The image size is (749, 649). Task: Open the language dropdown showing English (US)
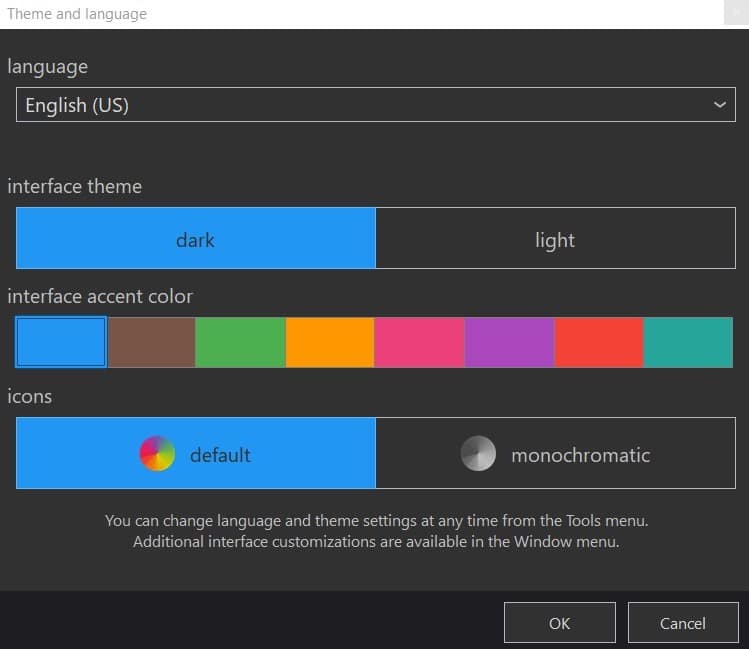pyautogui.click(x=360, y=105)
